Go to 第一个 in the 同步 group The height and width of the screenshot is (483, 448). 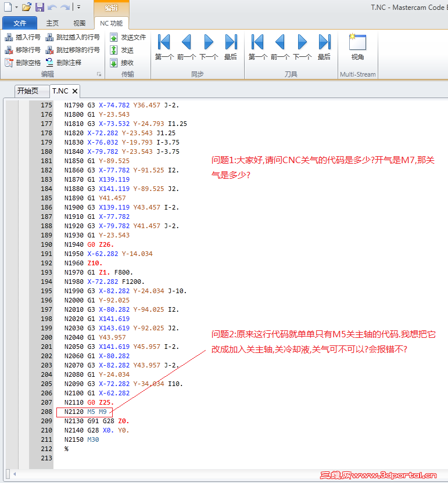click(x=164, y=47)
